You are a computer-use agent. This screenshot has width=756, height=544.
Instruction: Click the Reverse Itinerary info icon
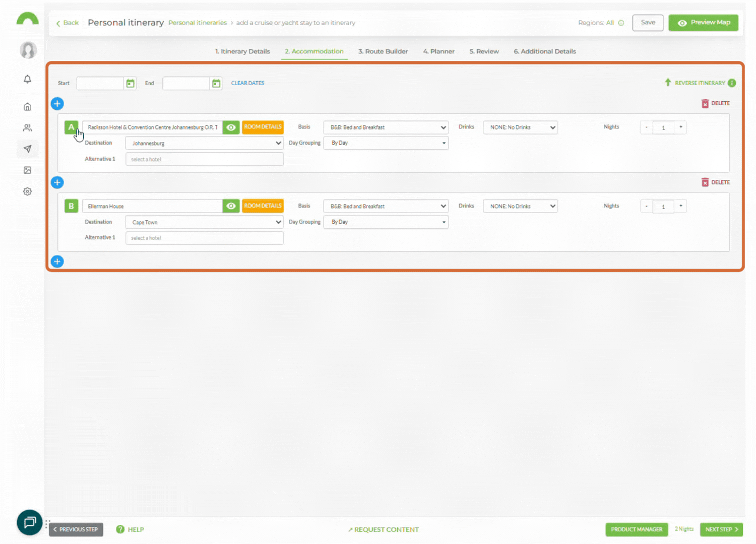click(x=732, y=83)
